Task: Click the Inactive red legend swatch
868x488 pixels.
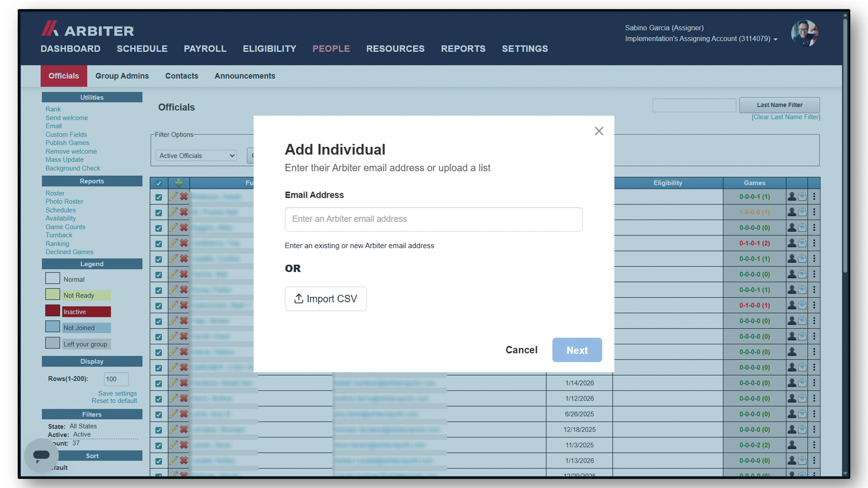Action: [53, 311]
